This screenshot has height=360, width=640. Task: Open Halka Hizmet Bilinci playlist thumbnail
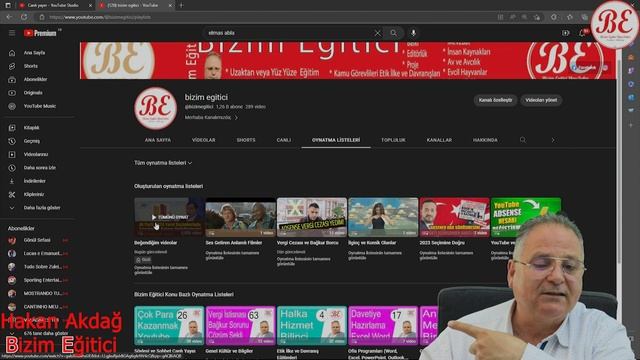click(312, 326)
